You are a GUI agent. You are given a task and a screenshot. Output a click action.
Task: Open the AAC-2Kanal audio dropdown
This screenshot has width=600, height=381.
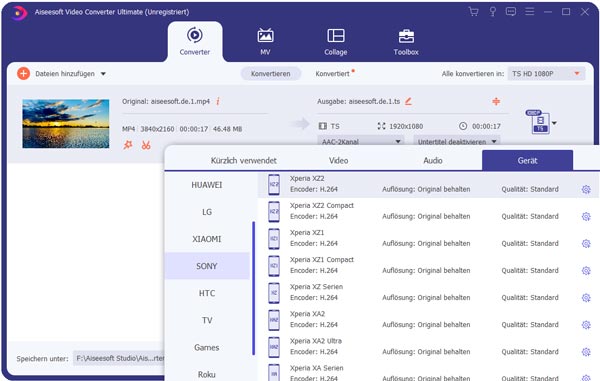click(360, 142)
